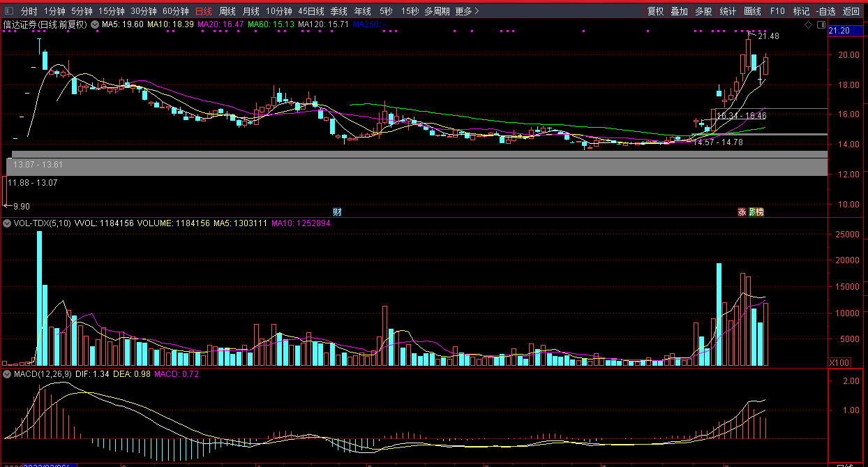This screenshot has width=868, height=467.
Task: Click the 财 financial event marker on the chart
Action: pyautogui.click(x=337, y=212)
